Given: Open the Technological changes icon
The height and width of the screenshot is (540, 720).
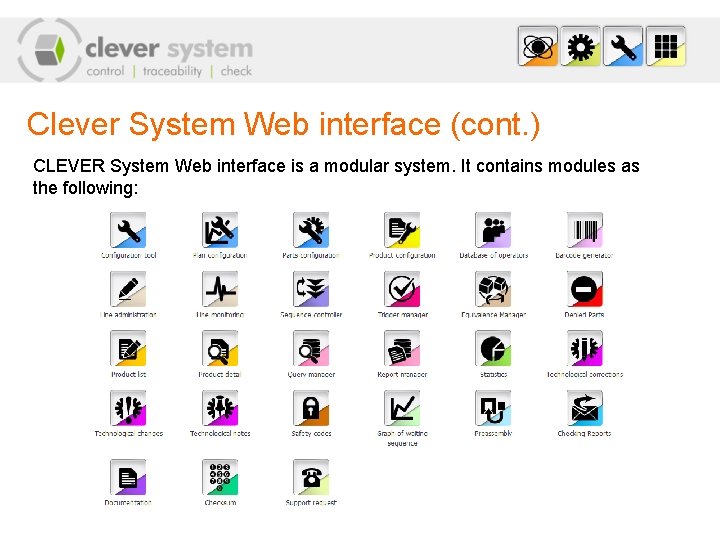Looking at the screenshot, I should click(x=128, y=408).
